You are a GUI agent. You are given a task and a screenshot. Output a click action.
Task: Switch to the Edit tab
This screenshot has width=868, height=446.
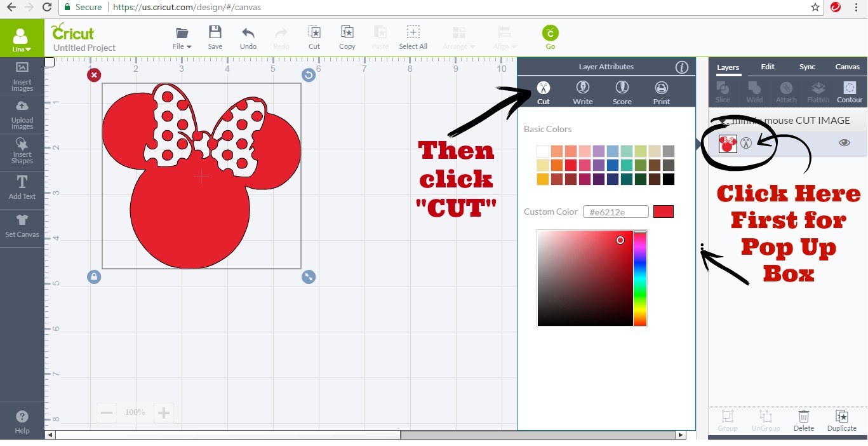click(768, 67)
